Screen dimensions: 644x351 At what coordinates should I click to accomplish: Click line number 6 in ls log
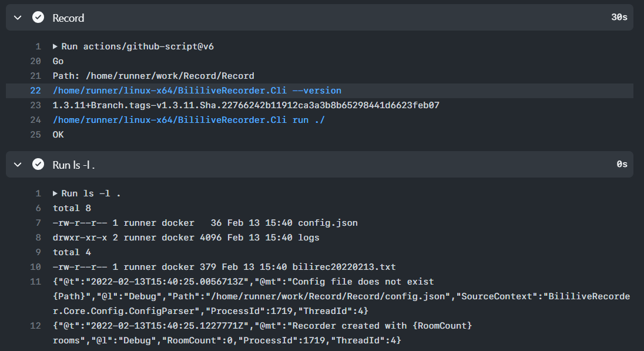(x=38, y=208)
